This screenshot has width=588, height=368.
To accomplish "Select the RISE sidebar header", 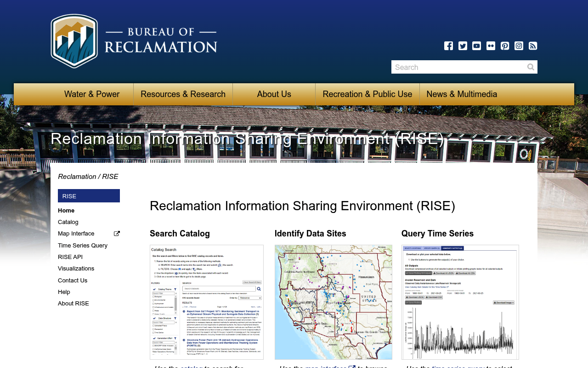I will click(x=89, y=196).
